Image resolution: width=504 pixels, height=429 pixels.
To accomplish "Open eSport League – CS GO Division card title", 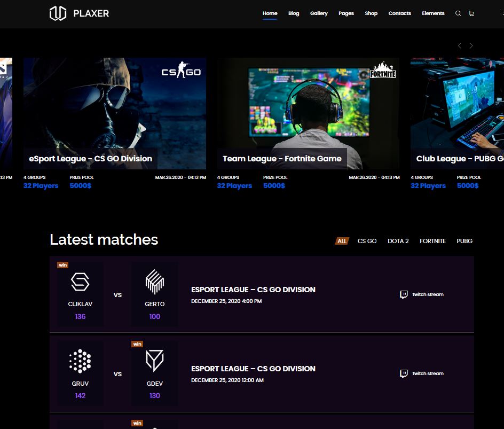I will point(90,159).
